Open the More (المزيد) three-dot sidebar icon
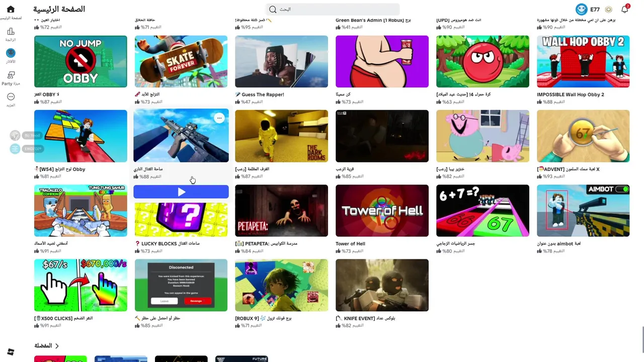The width and height of the screenshot is (644, 362). click(x=11, y=97)
